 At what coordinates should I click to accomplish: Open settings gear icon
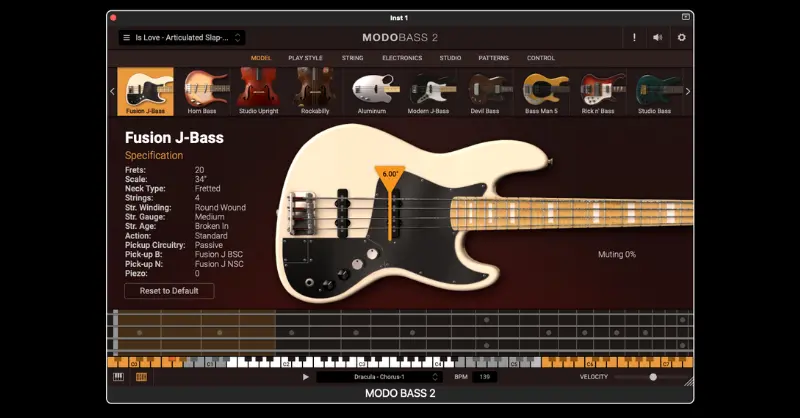click(682, 37)
